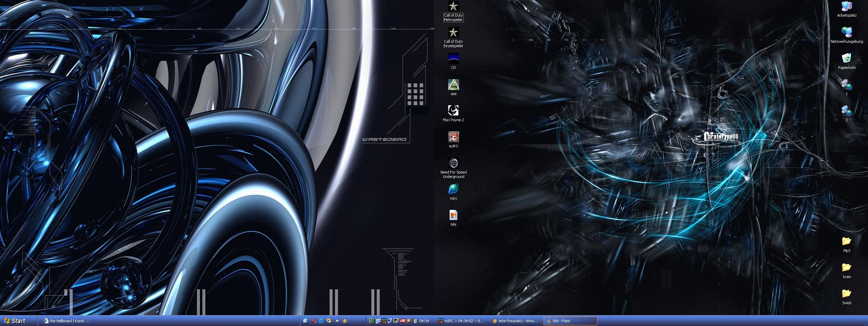Select the Mp3 folder

(x=847, y=241)
